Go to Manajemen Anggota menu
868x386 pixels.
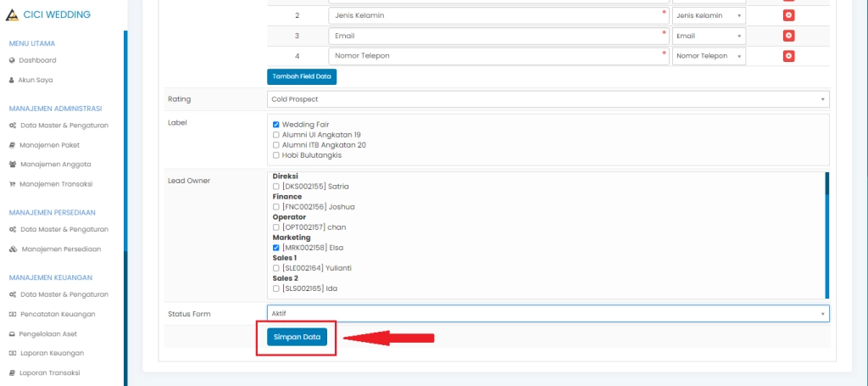54,165
